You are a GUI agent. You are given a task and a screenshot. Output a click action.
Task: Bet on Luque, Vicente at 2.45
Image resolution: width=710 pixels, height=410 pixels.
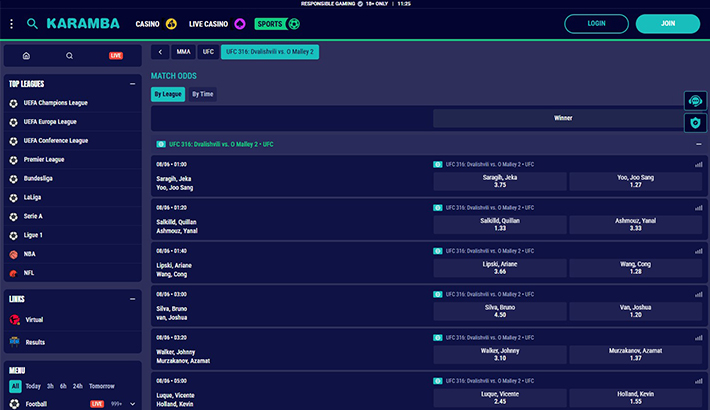coord(500,398)
